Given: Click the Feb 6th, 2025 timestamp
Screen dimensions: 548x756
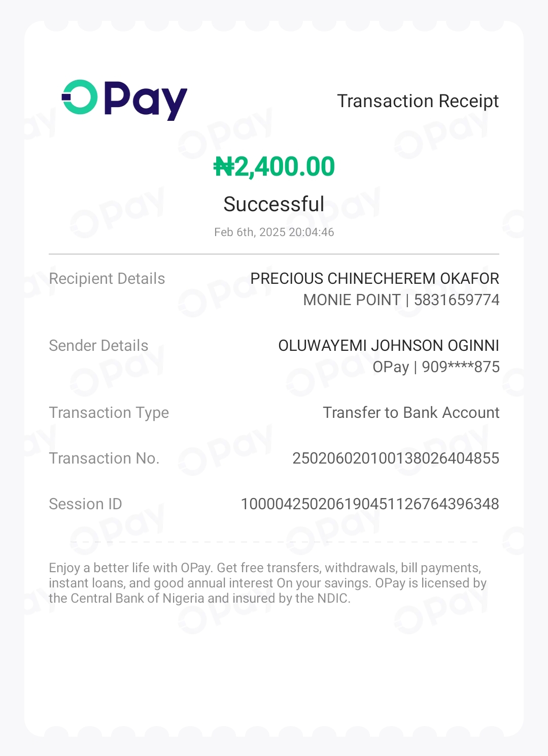Looking at the screenshot, I should 274,232.
